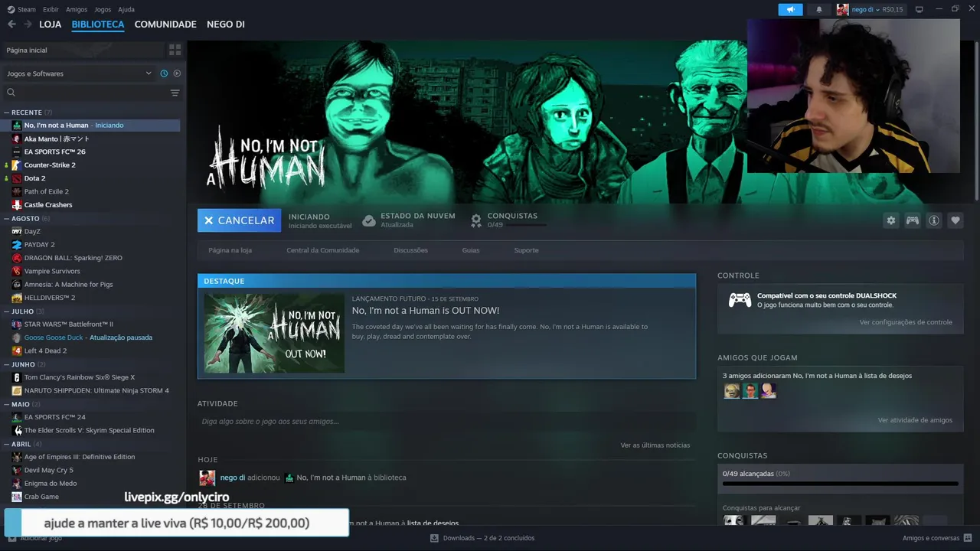
Task: Open the announcements megaphone icon
Action: point(790,9)
